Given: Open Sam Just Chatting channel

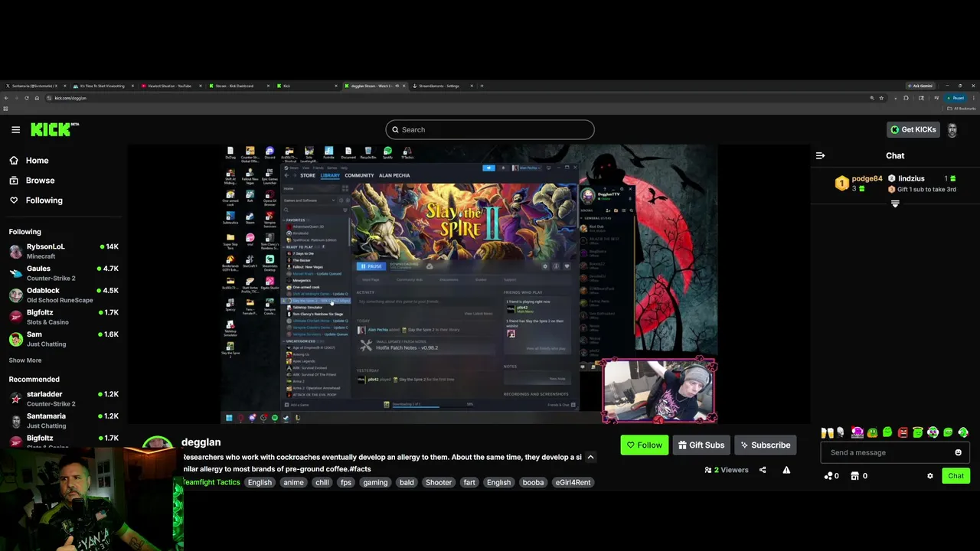Looking at the screenshot, I should (x=64, y=339).
